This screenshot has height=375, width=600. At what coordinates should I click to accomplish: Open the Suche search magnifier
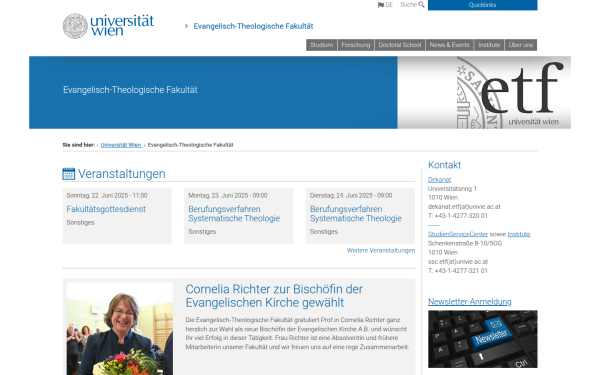421,5
